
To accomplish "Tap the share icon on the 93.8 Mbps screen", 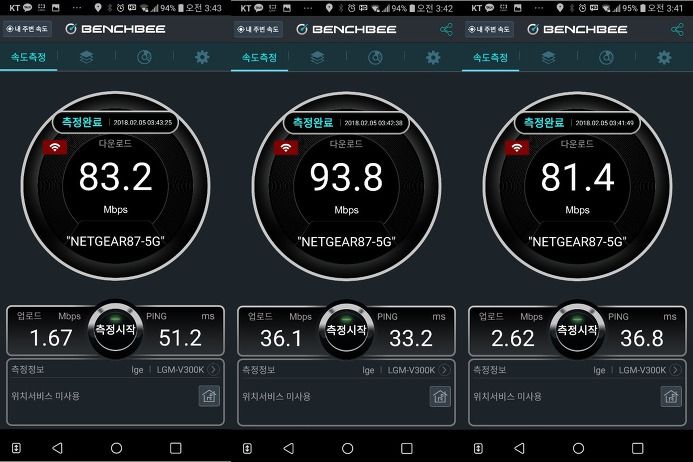I will pos(446,30).
